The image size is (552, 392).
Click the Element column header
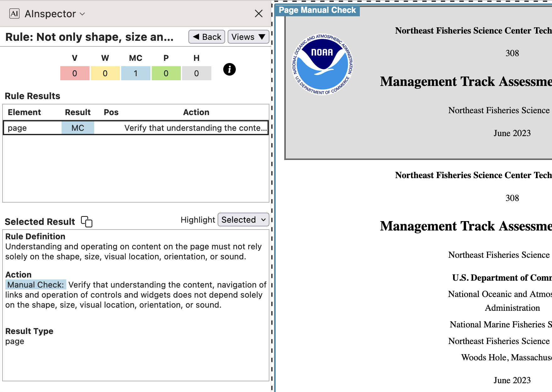[x=24, y=112]
